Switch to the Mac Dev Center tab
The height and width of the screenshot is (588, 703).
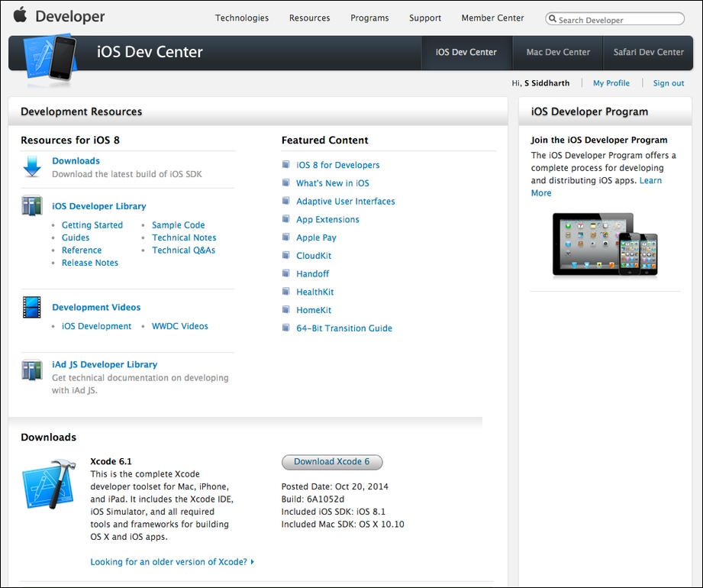[558, 52]
